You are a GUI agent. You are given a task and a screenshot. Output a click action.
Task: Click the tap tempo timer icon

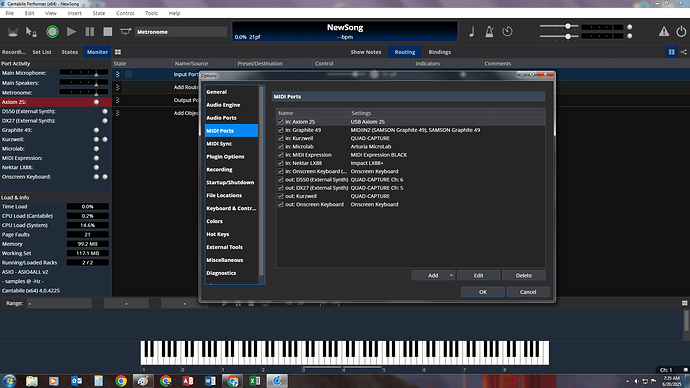(507, 32)
